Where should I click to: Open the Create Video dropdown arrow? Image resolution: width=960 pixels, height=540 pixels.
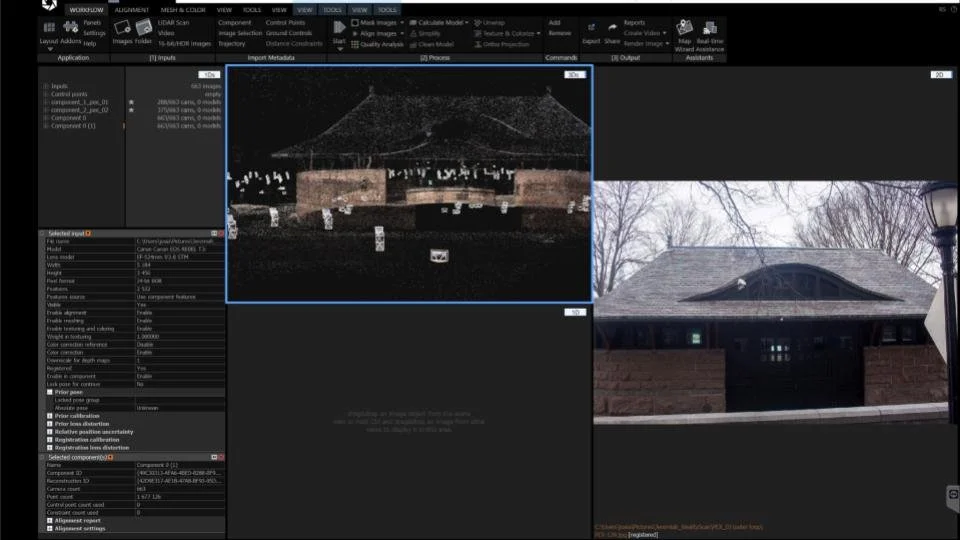(x=664, y=33)
